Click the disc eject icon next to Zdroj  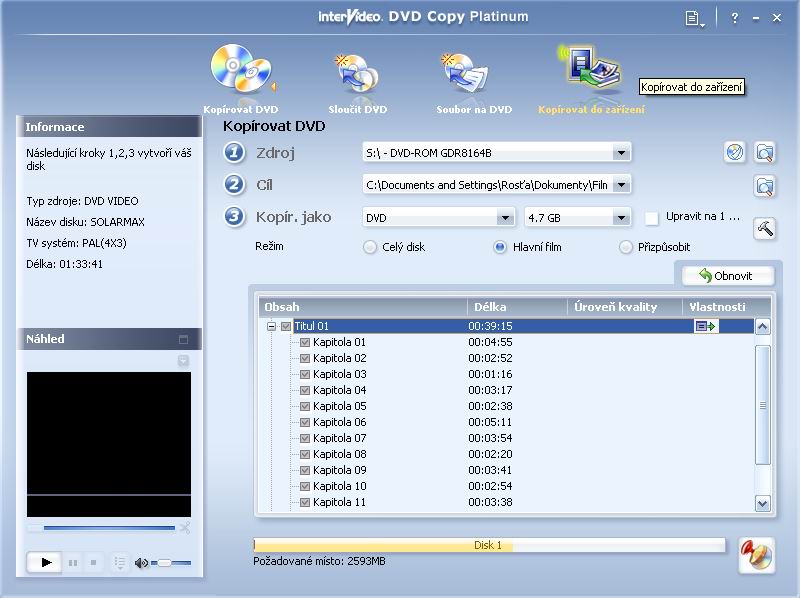tap(735, 152)
